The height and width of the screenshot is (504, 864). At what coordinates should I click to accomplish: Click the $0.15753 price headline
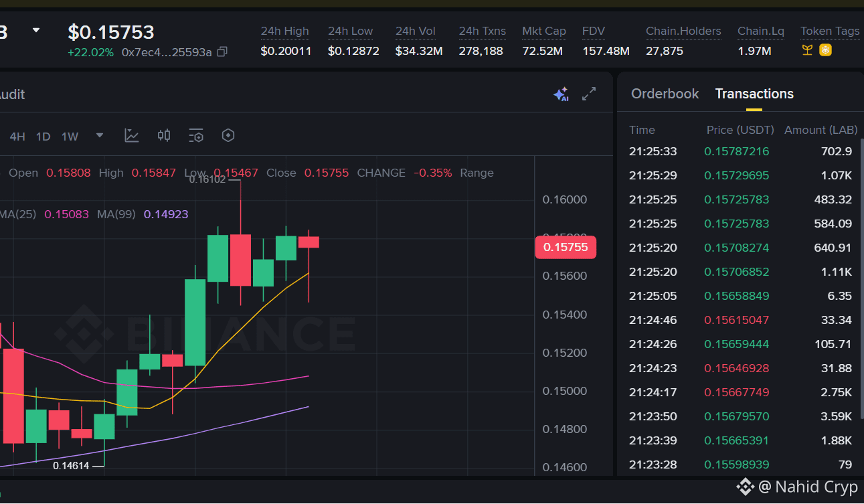(111, 31)
